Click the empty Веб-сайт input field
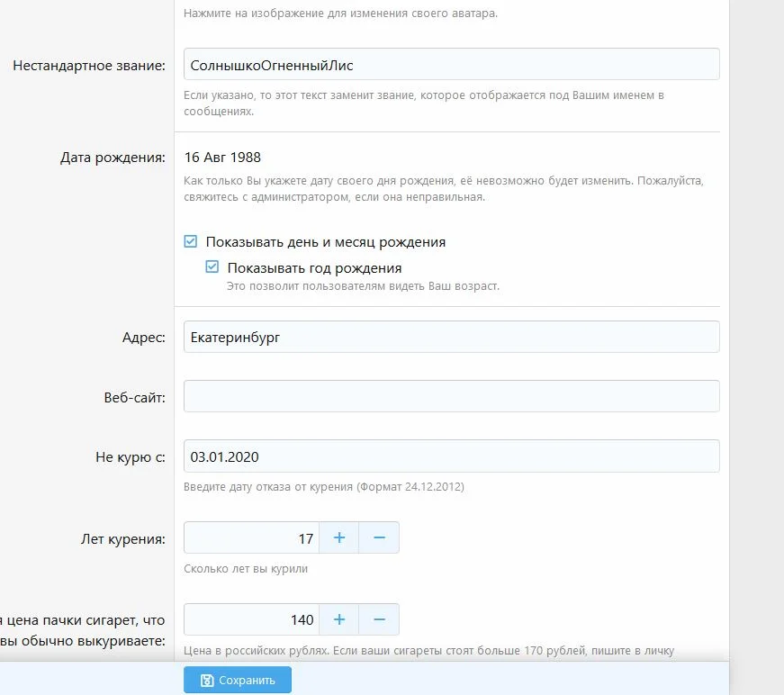This screenshot has height=695, width=784. coord(451,396)
